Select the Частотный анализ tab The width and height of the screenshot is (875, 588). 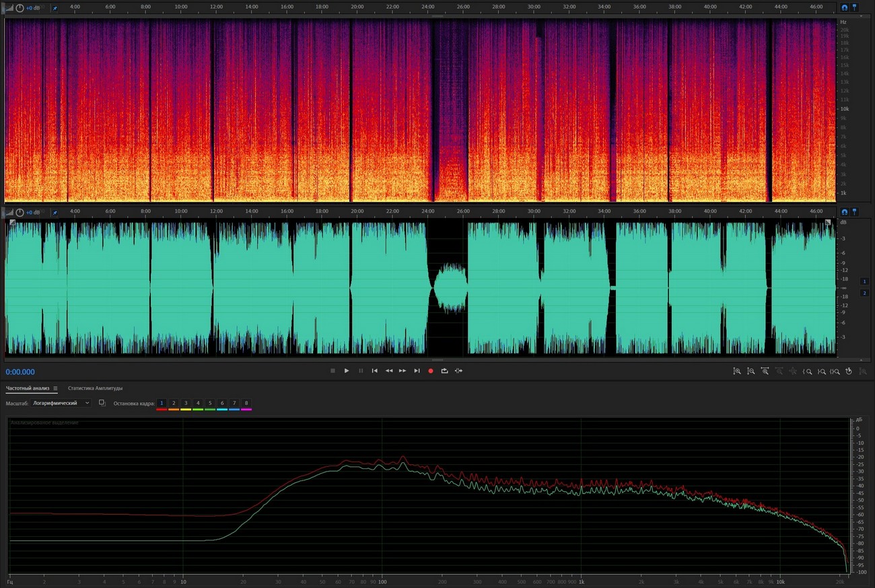[28, 388]
